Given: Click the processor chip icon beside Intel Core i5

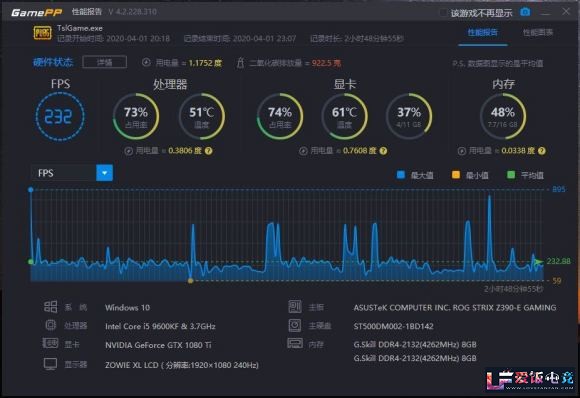Looking at the screenshot, I should [x=51, y=325].
